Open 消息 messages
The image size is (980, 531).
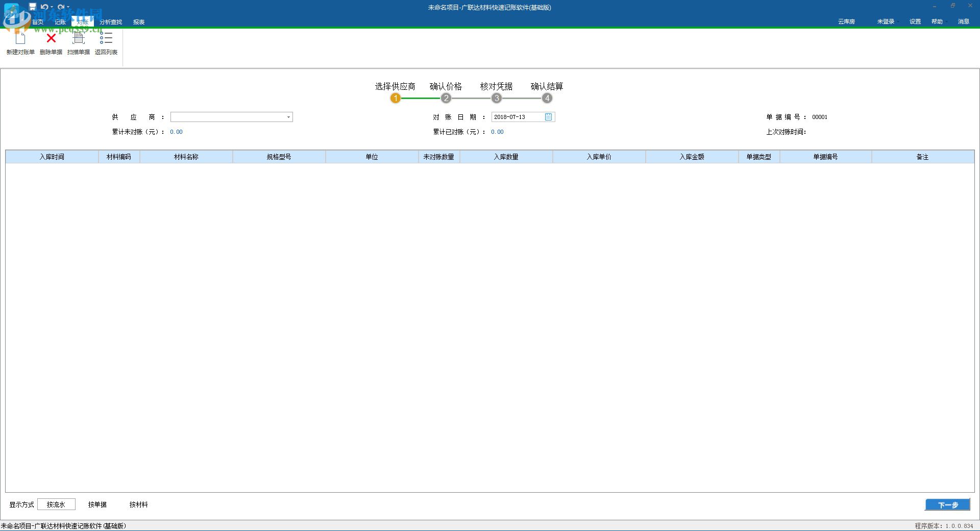pos(964,21)
